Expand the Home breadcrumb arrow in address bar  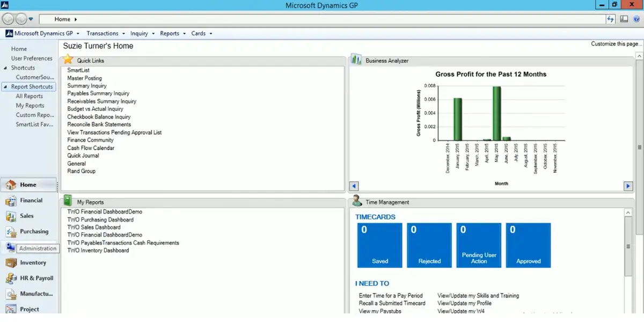click(76, 19)
